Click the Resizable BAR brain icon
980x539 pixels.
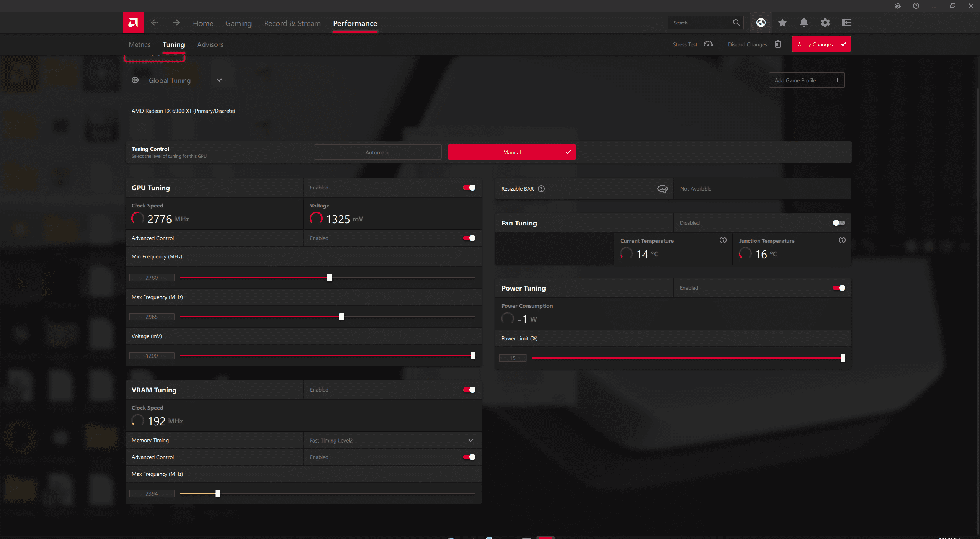coord(663,189)
